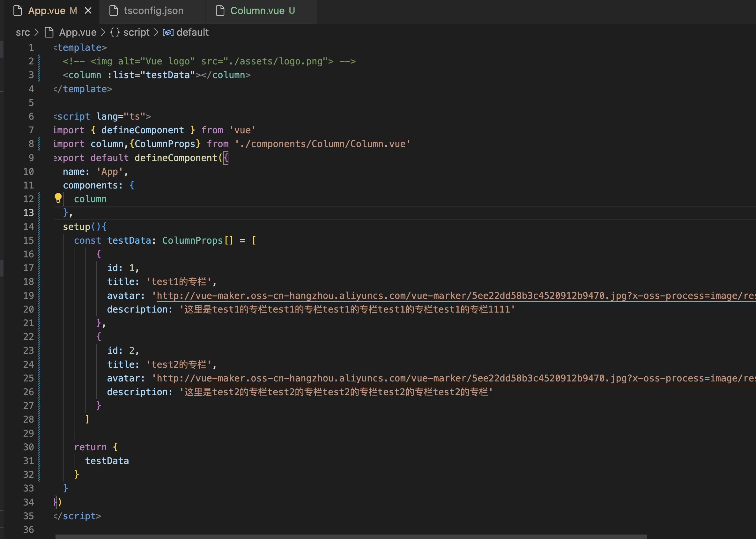Screen dimensions: 756x539
Task: Open the avatar URL link on line 25
Action: coord(456,378)
